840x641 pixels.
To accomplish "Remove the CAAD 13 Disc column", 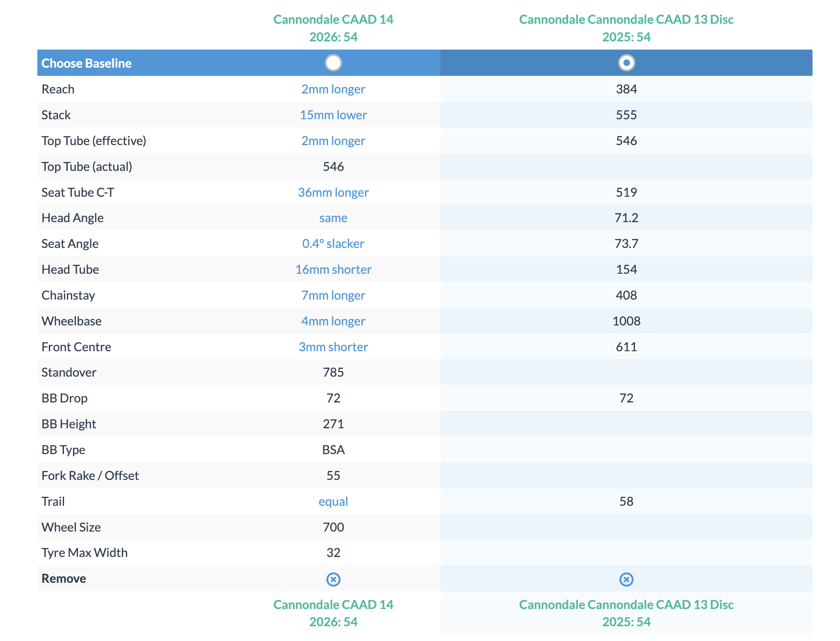I will (x=626, y=579).
